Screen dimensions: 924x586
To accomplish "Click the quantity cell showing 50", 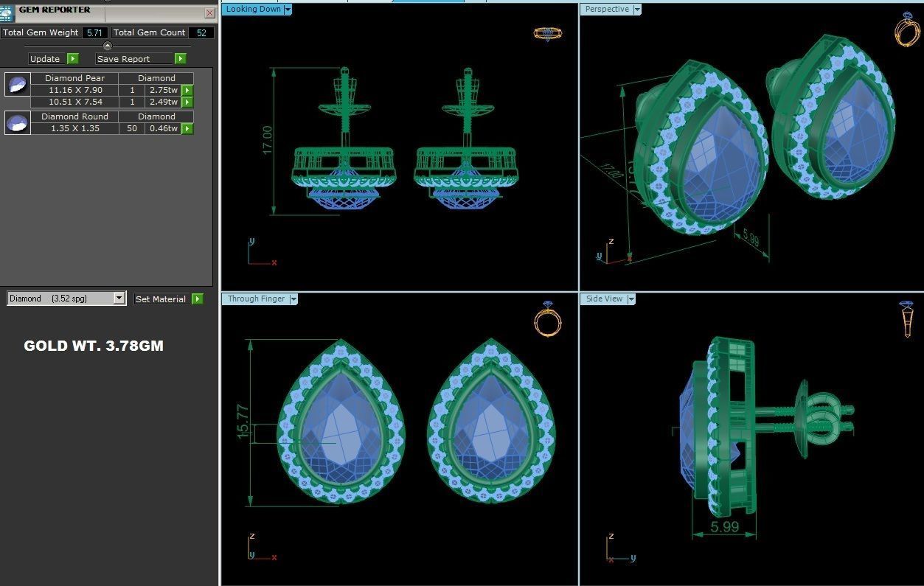I will [133, 128].
